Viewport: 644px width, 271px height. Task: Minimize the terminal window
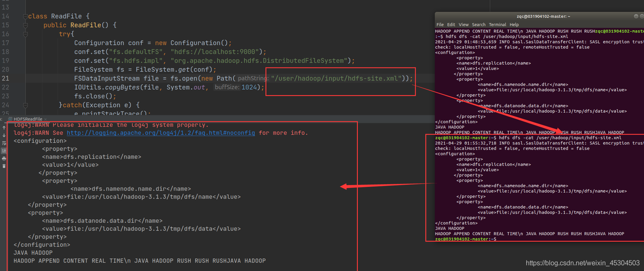point(636,16)
